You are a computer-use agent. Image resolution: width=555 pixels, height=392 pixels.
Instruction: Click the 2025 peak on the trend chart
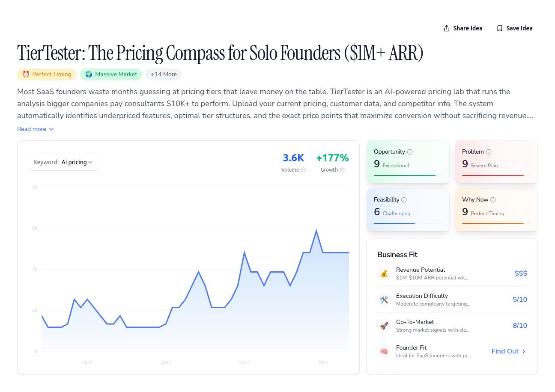tap(316, 231)
